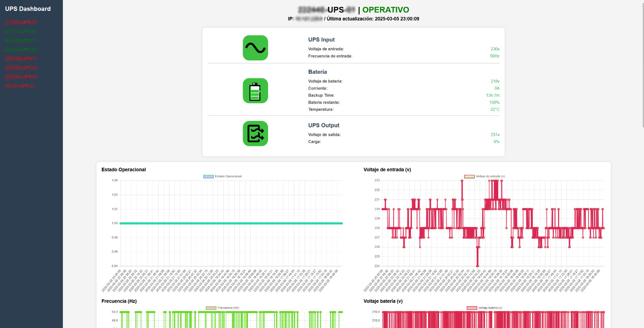
Task: Click the teal line in Estado Operacional chart
Action: pos(231,223)
